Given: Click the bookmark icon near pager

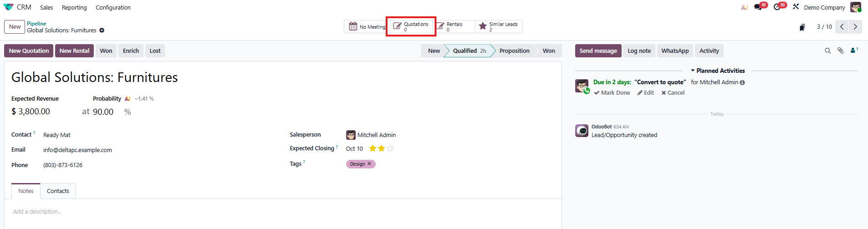Looking at the screenshot, I should (802, 27).
